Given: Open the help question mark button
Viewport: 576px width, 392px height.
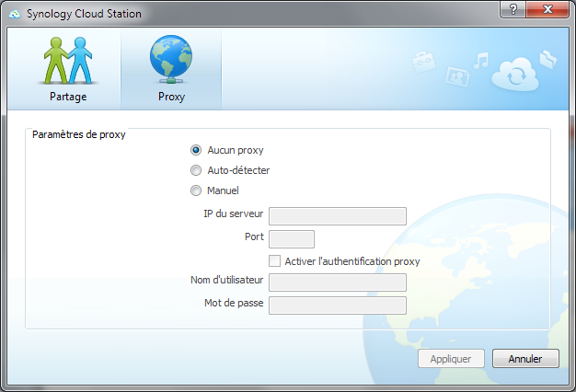Looking at the screenshot, I should tap(513, 9).
